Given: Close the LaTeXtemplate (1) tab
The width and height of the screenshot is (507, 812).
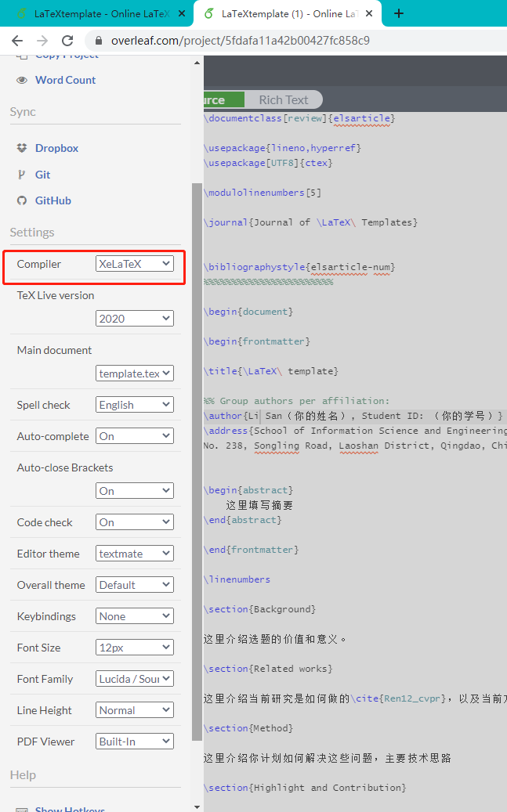Looking at the screenshot, I should (x=369, y=14).
